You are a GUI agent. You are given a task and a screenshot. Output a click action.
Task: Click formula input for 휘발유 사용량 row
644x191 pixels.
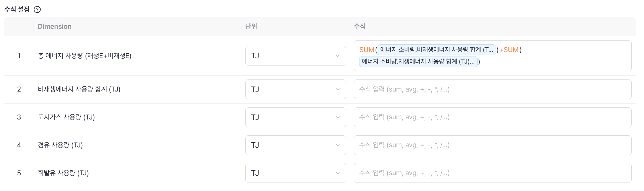492,173
